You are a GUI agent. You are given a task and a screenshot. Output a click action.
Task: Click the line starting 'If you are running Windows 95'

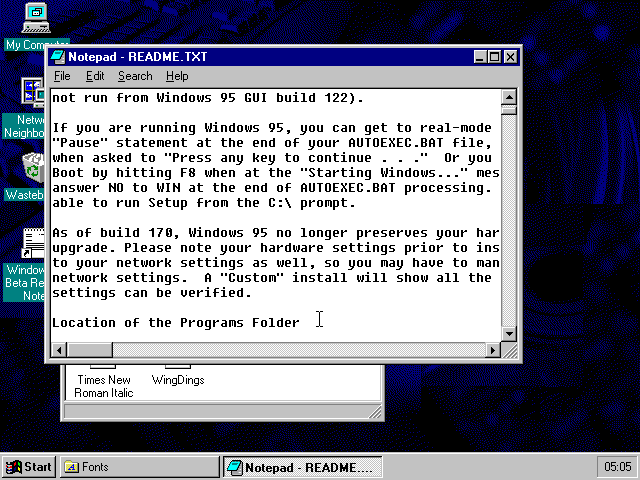point(272,128)
